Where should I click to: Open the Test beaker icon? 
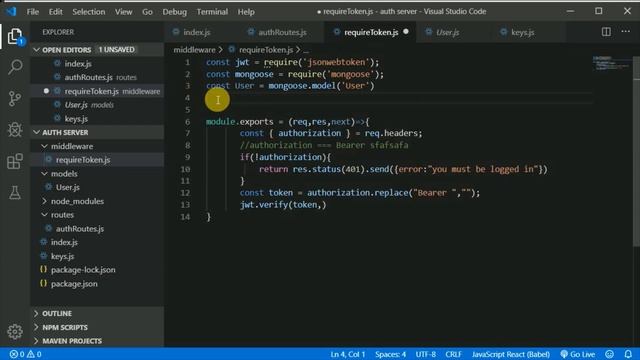pos(15,193)
